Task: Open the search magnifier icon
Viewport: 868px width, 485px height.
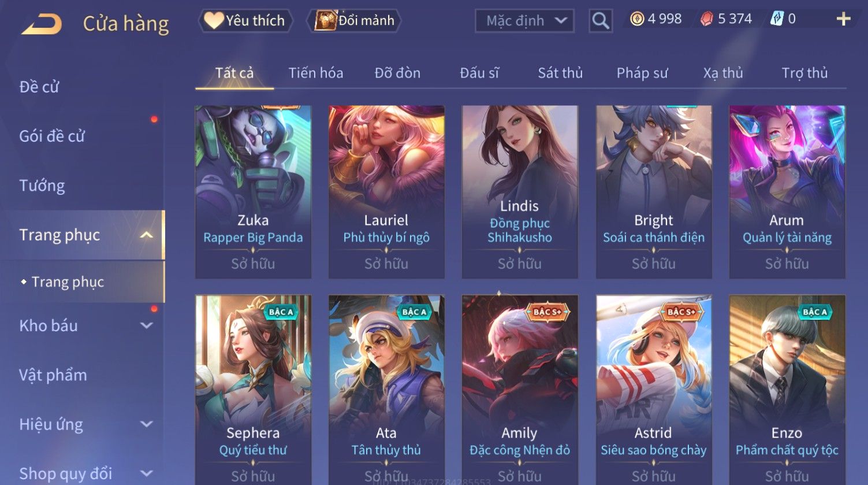Action: tap(601, 21)
